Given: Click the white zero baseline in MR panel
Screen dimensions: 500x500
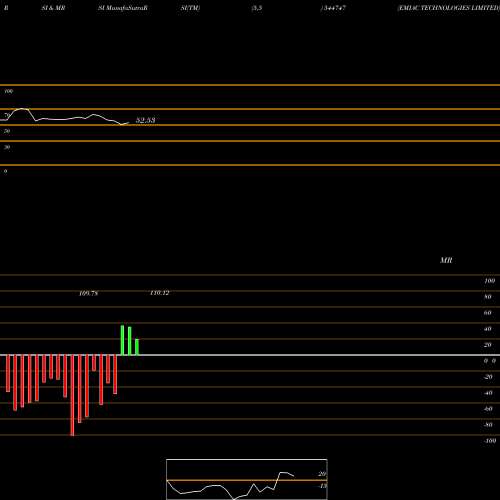Looking at the screenshot, I should [x=250, y=355].
